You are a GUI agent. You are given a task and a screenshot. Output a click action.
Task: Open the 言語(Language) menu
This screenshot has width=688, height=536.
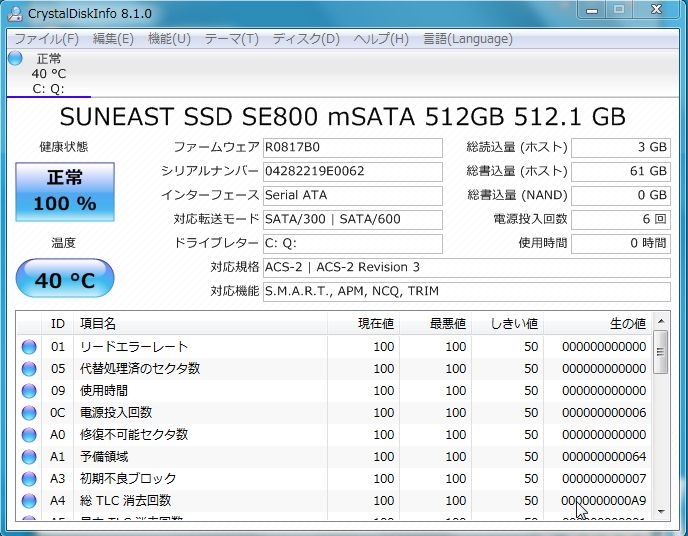[468, 39]
